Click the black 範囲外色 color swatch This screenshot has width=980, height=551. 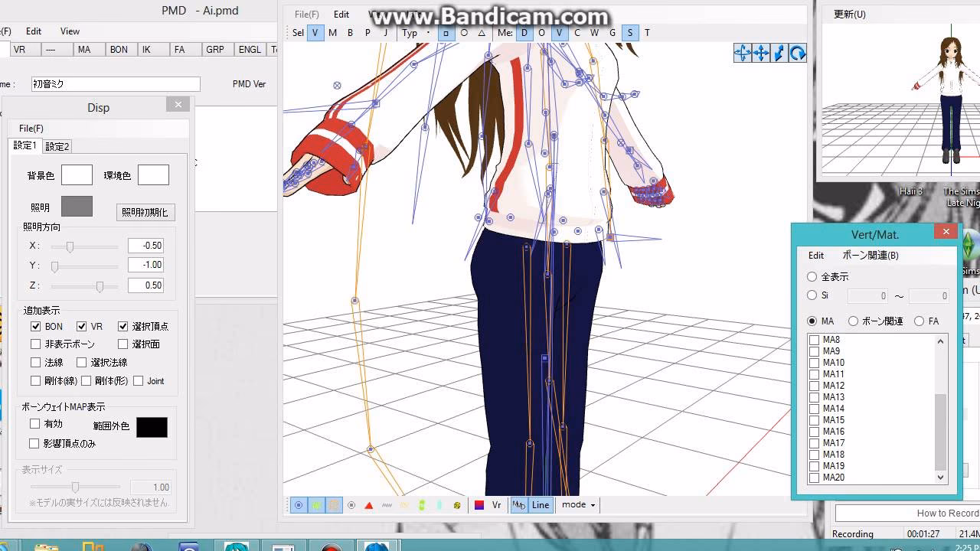coord(152,427)
